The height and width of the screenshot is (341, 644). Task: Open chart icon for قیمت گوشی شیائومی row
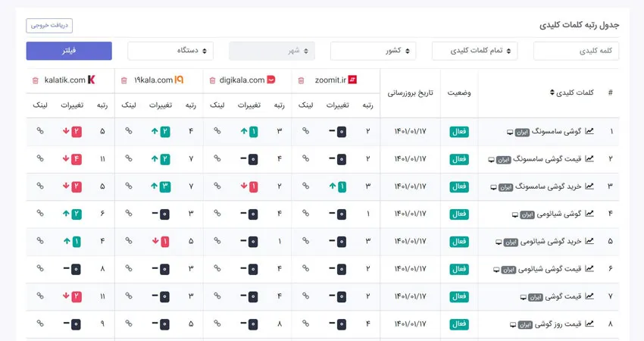coord(589,269)
